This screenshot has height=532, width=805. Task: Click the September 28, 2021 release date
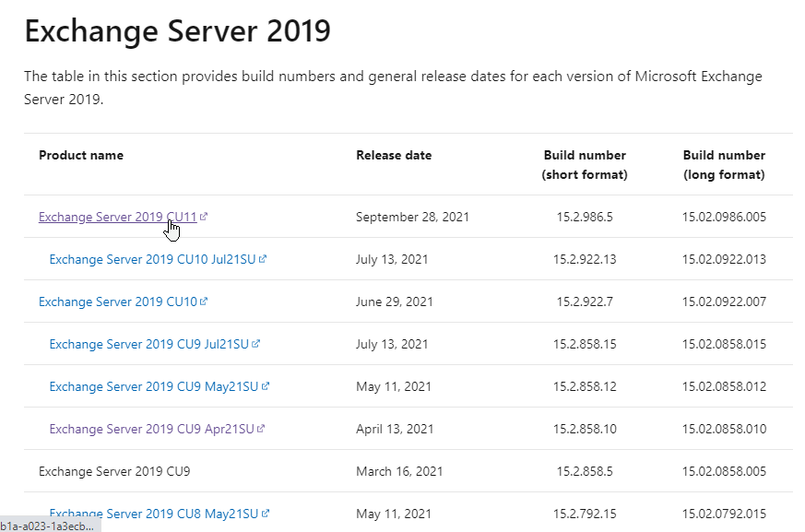point(412,218)
